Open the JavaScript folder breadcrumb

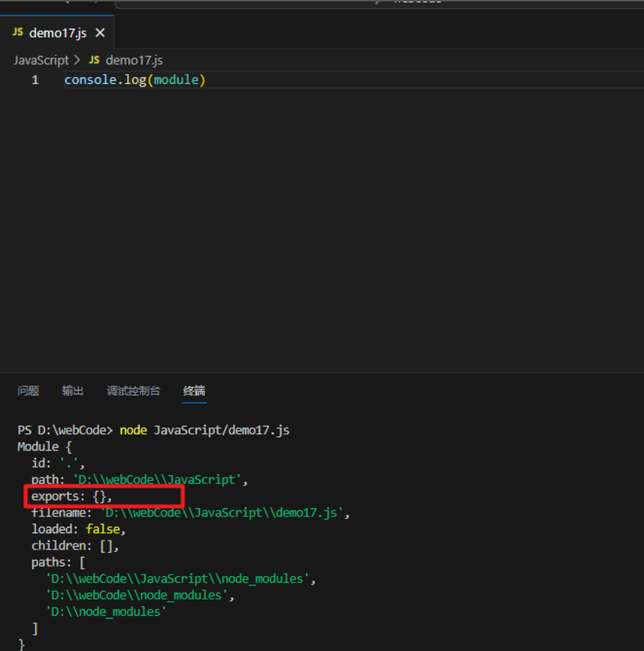coord(40,60)
